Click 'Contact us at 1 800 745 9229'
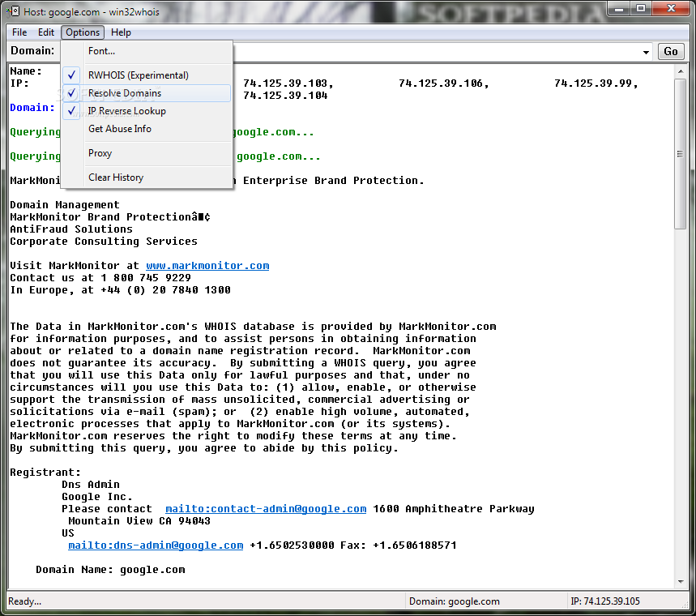Image resolution: width=696 pixels, height=616 pixels. point(100,278)
